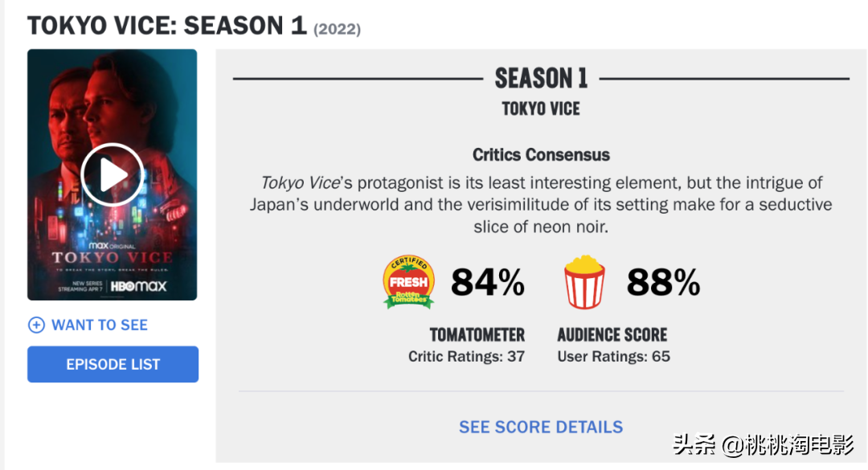Click User Ratings: 65 count

(614, 357)
